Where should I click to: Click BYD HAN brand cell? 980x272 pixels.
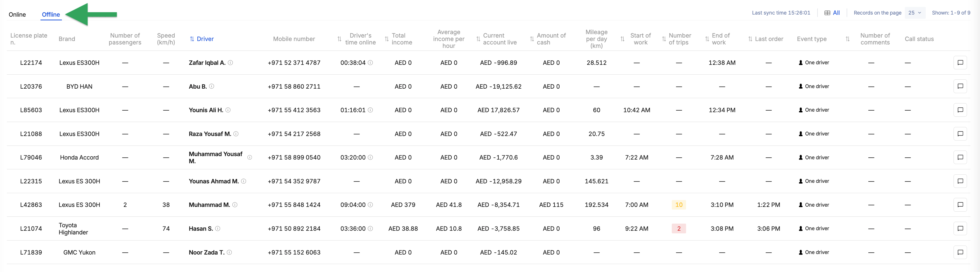[80, 86]
